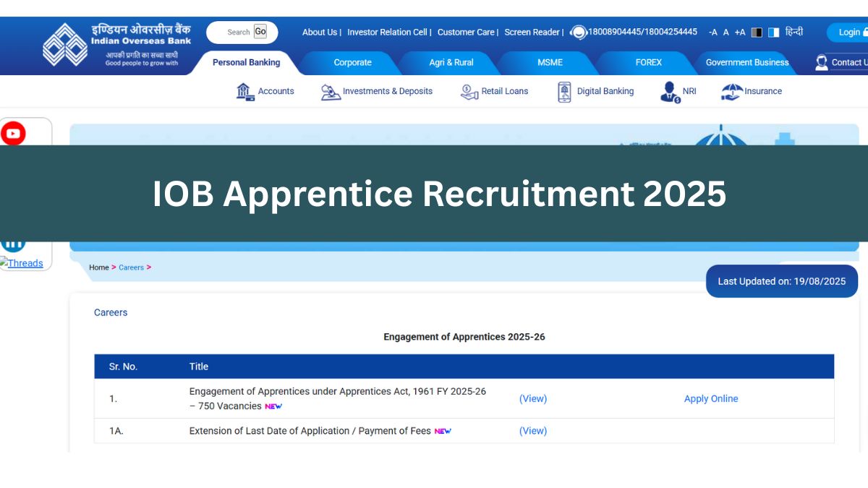Screen dimensions: 868x488
Task: Click the Investments & Deposits icon
Action: [x=331, y=92]
